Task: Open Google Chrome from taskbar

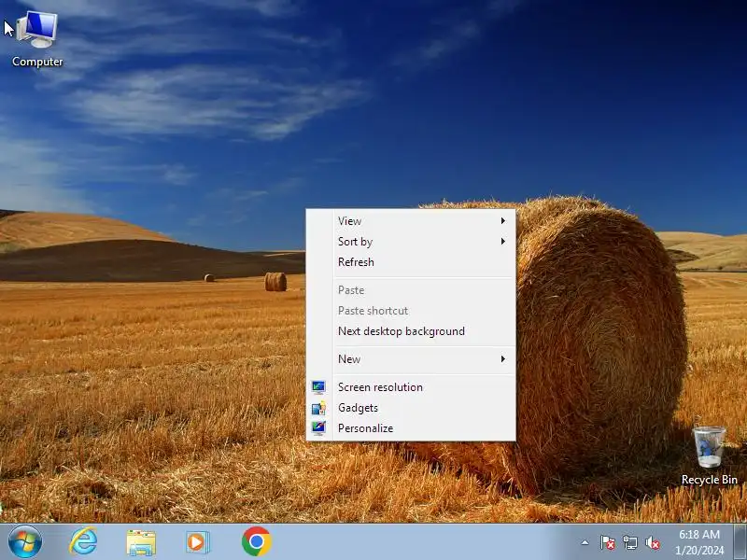Action: pyautogui.click(x=256, y=541)
